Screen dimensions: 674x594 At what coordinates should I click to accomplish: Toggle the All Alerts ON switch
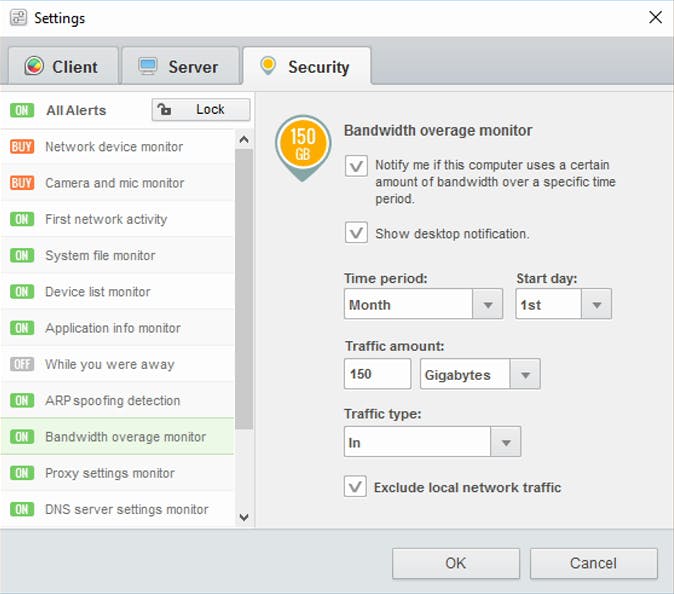(x=22, y=110)
